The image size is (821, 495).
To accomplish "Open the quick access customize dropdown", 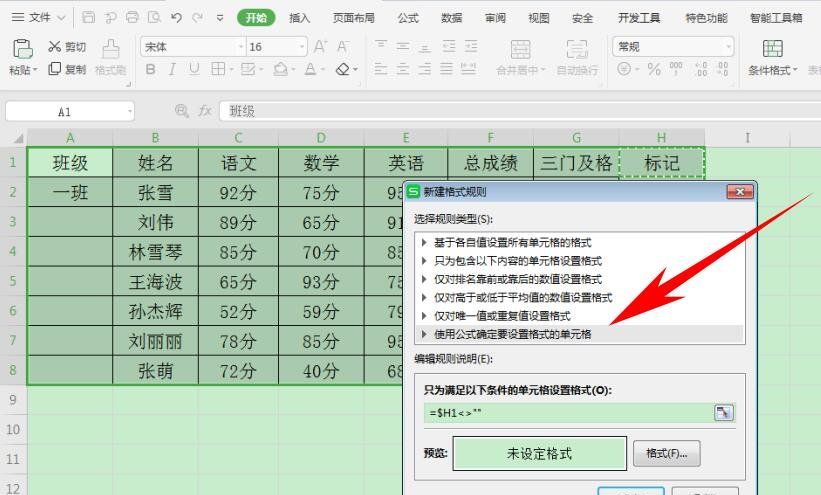I will tap(220, 18).
